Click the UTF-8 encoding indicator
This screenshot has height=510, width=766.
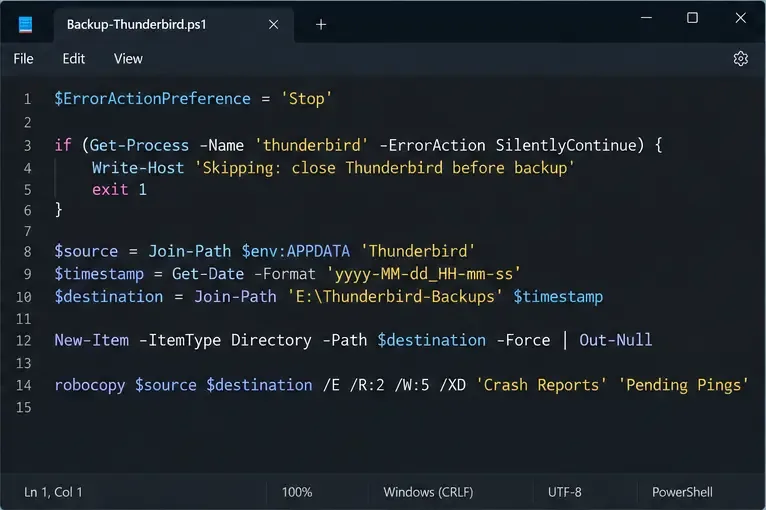565,492
